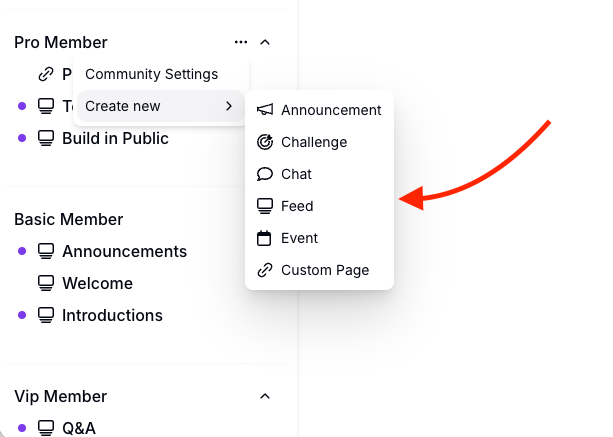This screenshot has height=437, width=613.
Task: Open the Pro Member three-dots menu
Action: point(240,42)
